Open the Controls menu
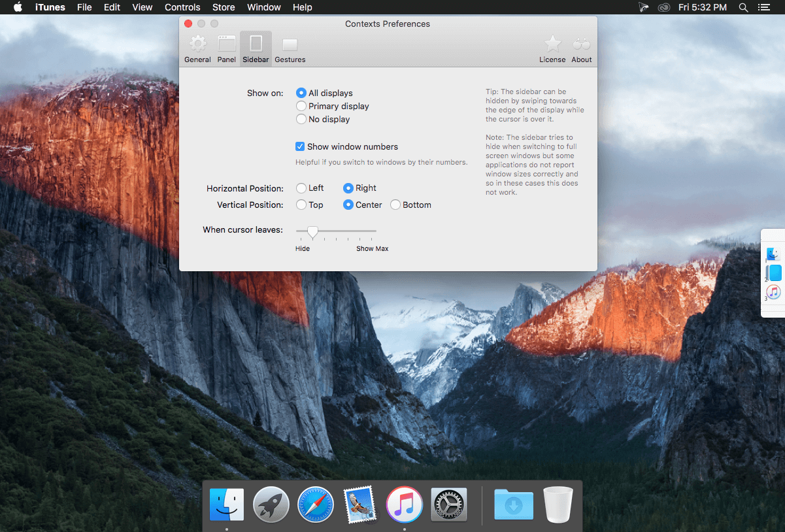This screenshot has width=785, height=532. (182, 7)
